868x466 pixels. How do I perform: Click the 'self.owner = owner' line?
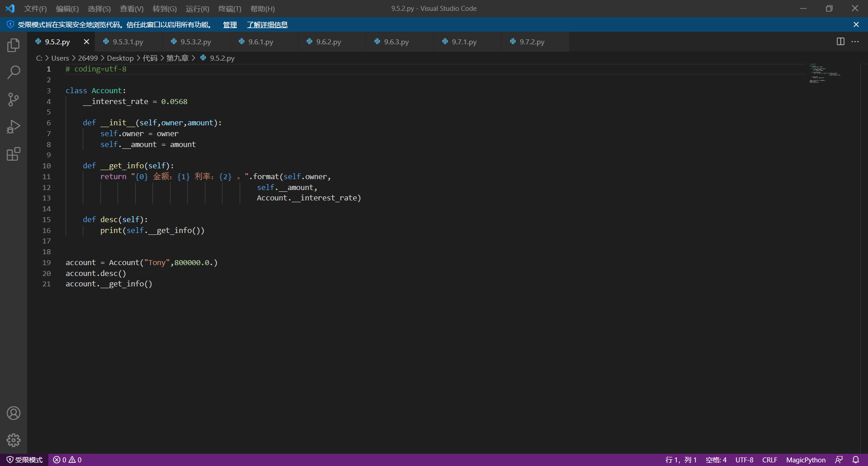pyautogui.click(x=139, y=133)
